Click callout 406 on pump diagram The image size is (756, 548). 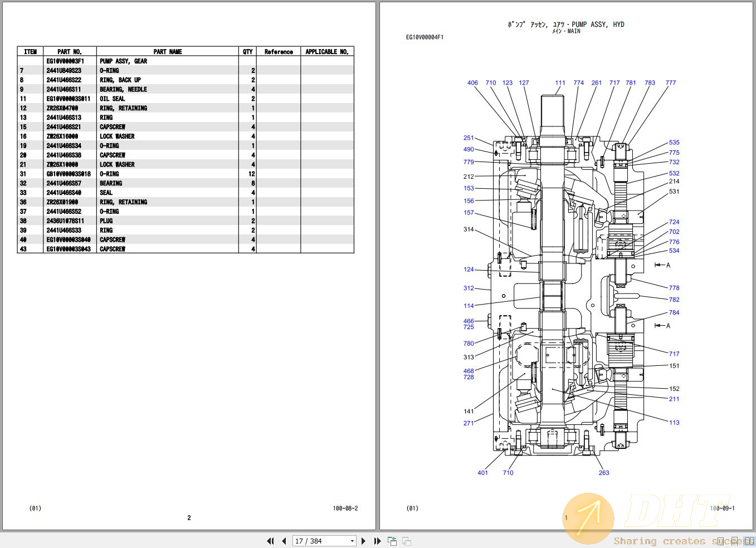[x=472, y=82]
